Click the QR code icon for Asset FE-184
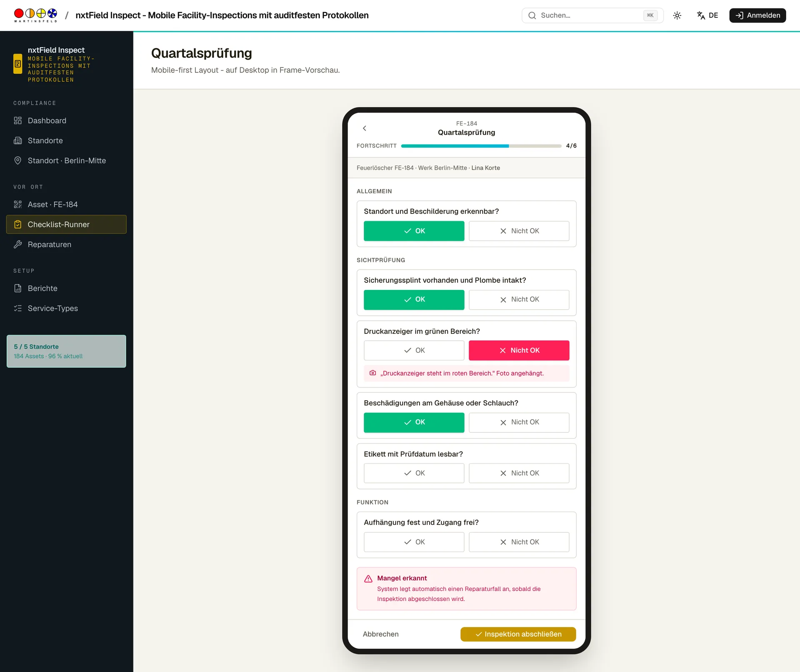800x672 pixels. click(17, 205)
